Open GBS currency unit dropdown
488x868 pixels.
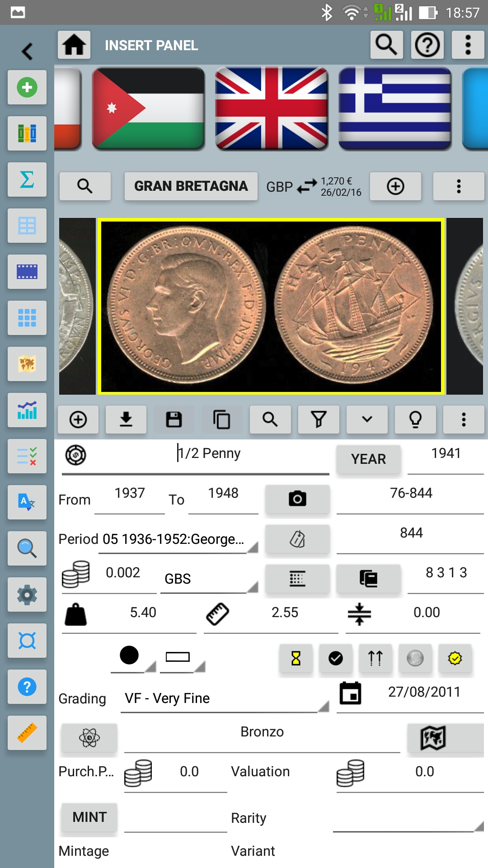click(209, 579)
